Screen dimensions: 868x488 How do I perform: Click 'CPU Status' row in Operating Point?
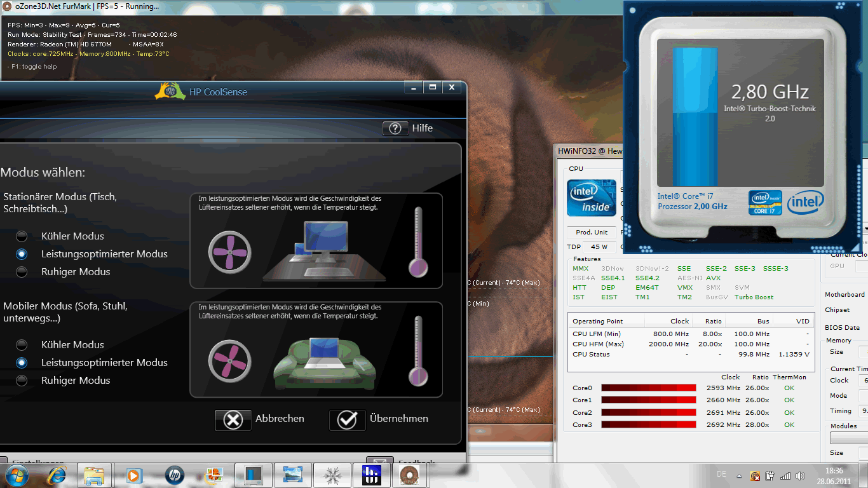point(691,354)
